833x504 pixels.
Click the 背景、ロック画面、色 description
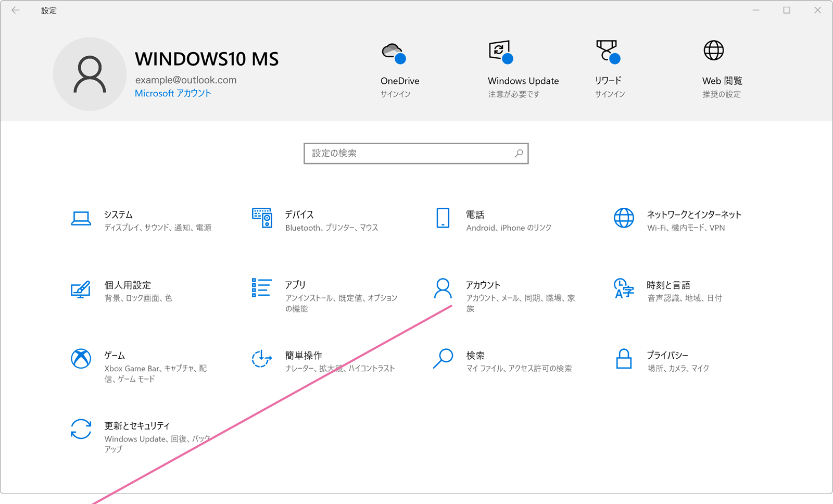click(x=138, y=298)
